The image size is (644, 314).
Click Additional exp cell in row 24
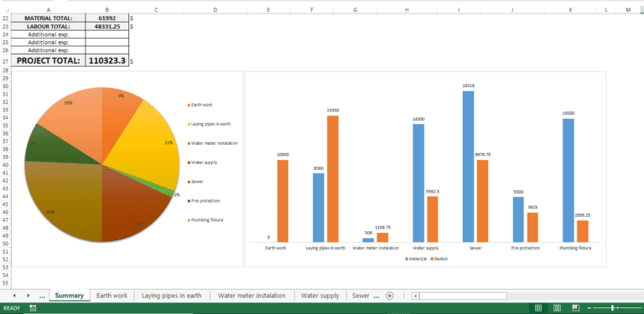(49, 34)
